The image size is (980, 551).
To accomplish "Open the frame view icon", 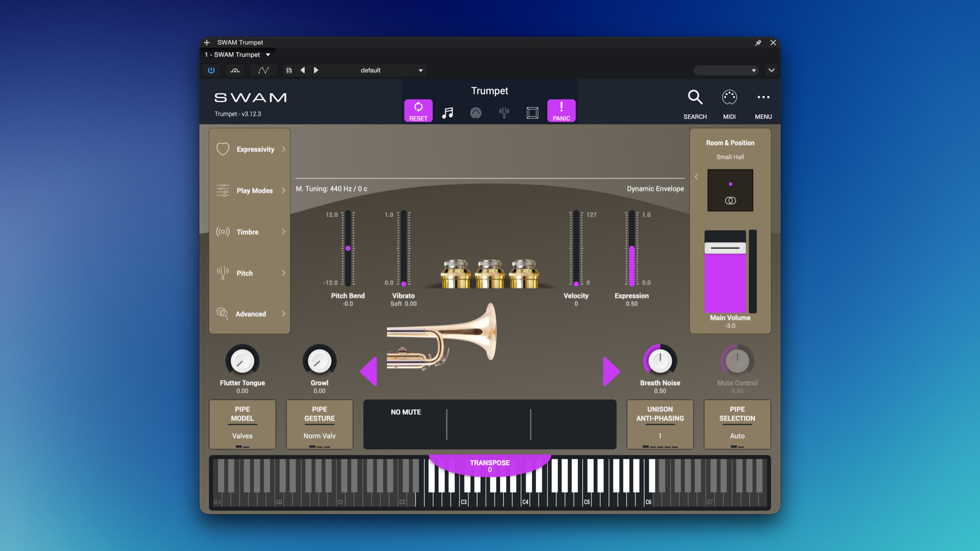I will (532, 113).
